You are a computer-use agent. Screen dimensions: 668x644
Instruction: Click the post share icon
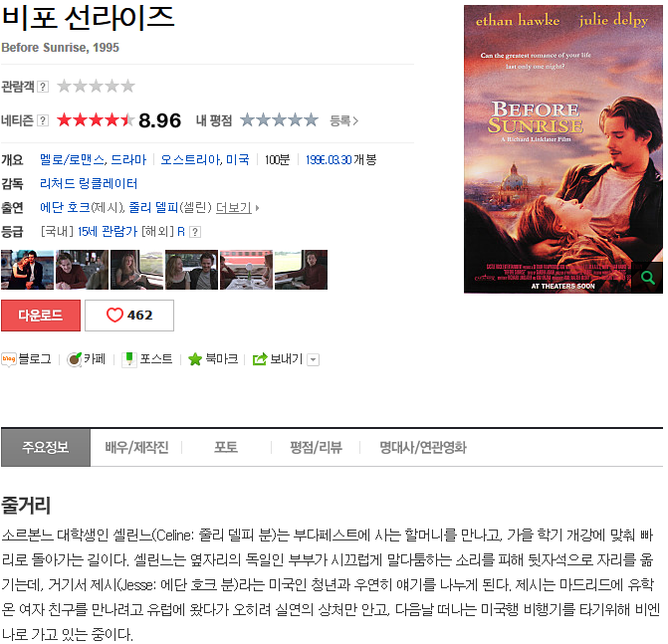pos(129,359)
